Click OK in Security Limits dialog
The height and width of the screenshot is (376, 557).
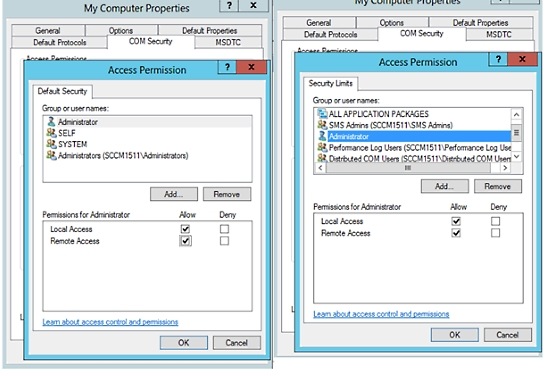[x=455, y=335]
